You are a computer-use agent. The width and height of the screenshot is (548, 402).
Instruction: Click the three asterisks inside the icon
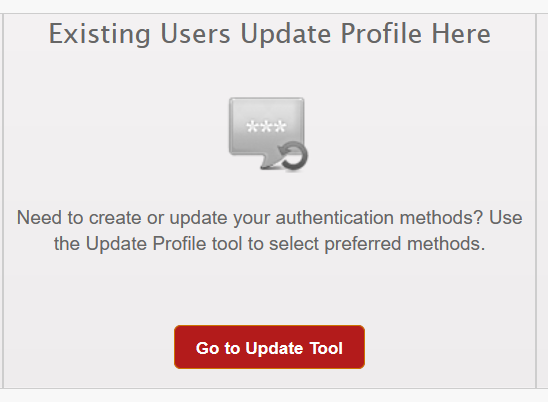(266, 126)
